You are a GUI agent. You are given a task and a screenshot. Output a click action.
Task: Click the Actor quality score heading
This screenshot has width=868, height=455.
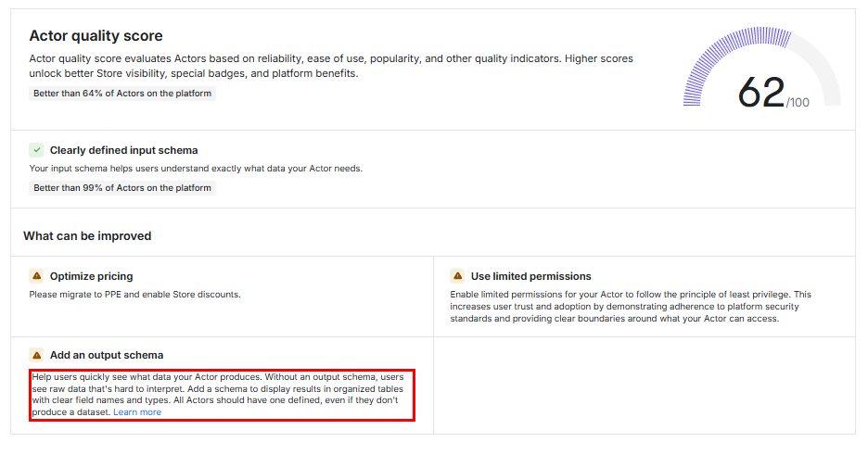(96, 36)
